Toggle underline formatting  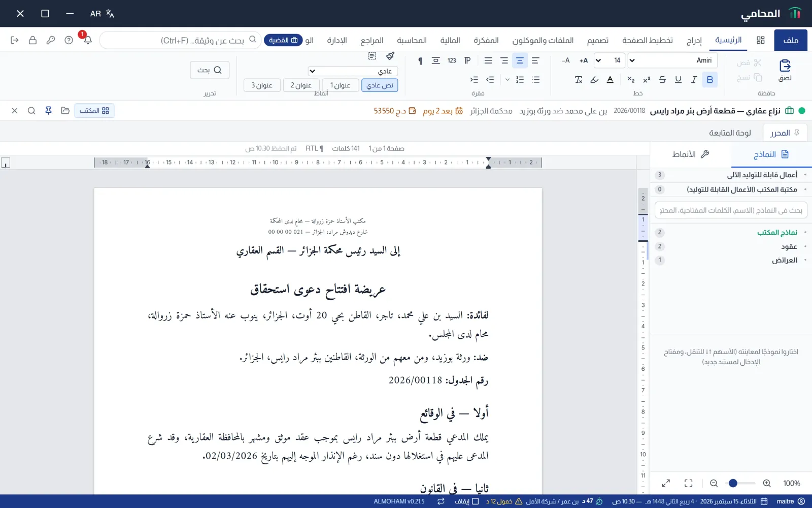[x=678, y=80]
